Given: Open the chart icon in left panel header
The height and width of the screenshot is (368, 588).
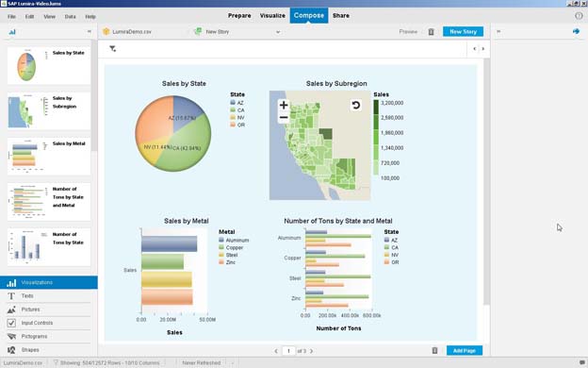Looking at the screenshot, I should tap(12, 32).
